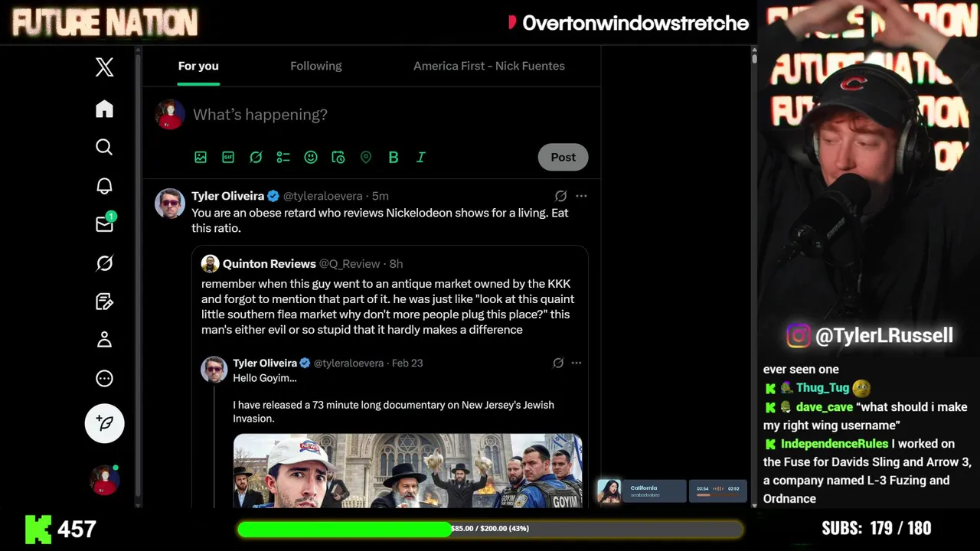This screenshot has width=980, height=551.
Task: Toggle bold formatting in composer
Action: [x=394, y=157]
